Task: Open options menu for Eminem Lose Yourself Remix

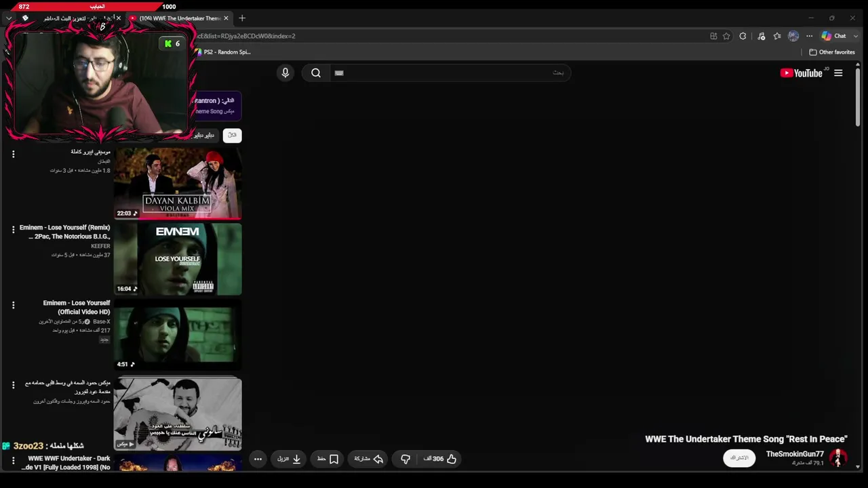Action: pyautogui.click(x=13, y=230)
